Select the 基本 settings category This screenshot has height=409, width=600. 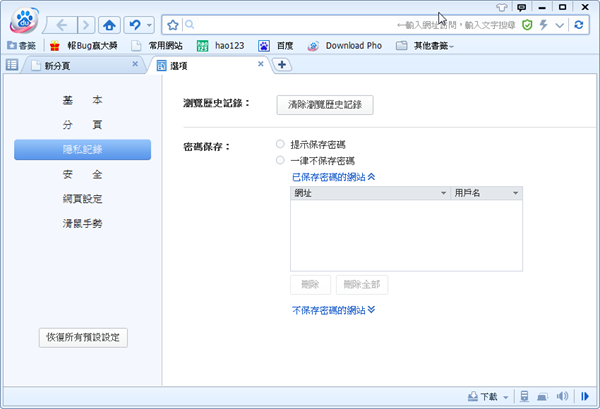click(83, 100)
